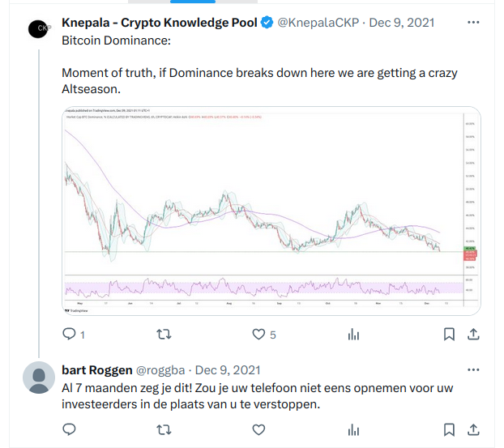Viewport: 504px width, 448px height.
Task: Click the CKP profile avatar
Action: click(x=38, y=28)
